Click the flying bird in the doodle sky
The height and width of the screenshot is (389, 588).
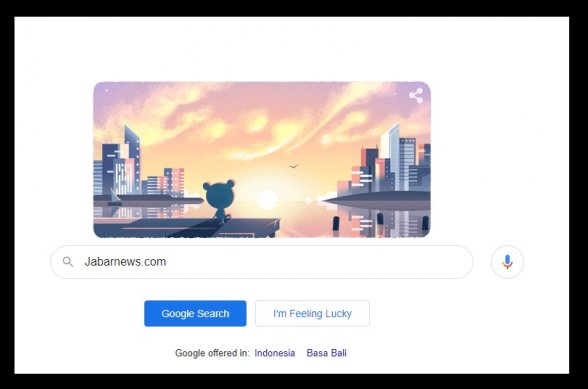point(293,166)
